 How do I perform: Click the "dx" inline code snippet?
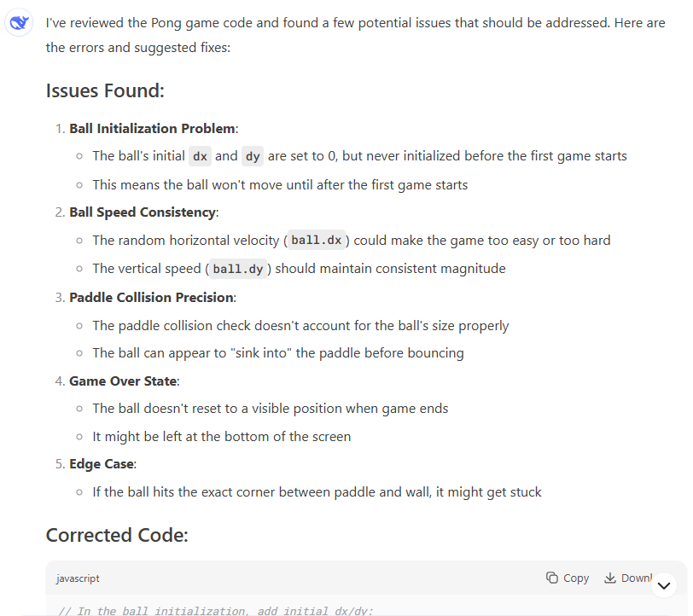click(200, 157)
